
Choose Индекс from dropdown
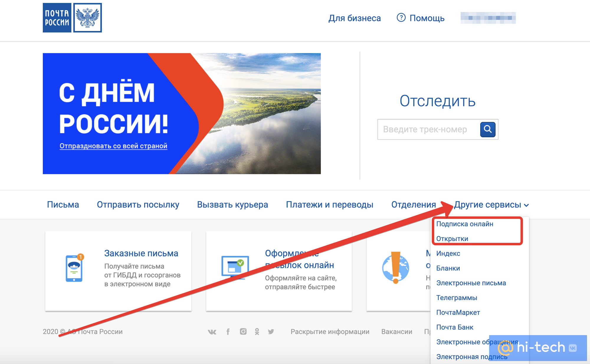[x=448, y=253]
